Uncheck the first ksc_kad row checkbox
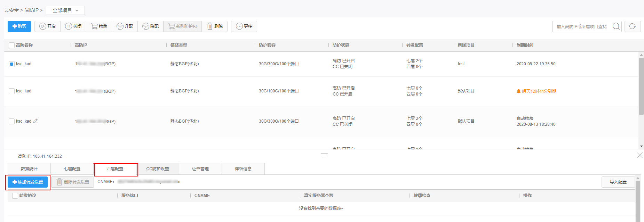 coord(11,64)
